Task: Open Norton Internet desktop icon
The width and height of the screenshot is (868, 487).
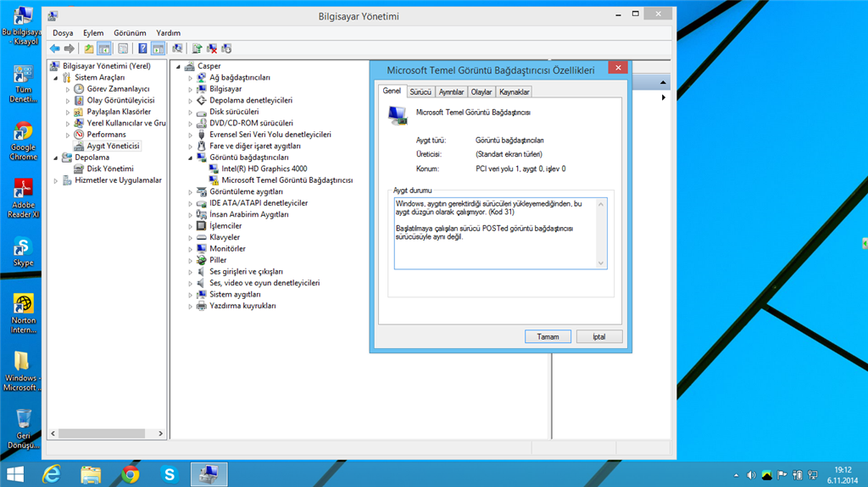Action: coord(23,313)
